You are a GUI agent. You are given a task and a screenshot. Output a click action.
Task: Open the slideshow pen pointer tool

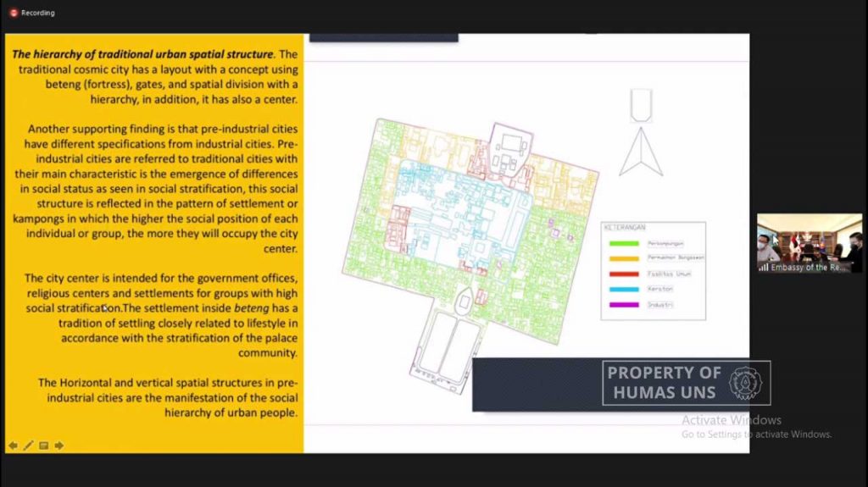click(28, 445)
